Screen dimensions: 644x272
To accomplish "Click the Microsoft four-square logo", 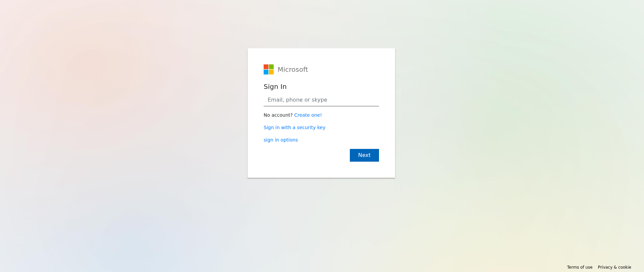I will (x=269, y=69).
